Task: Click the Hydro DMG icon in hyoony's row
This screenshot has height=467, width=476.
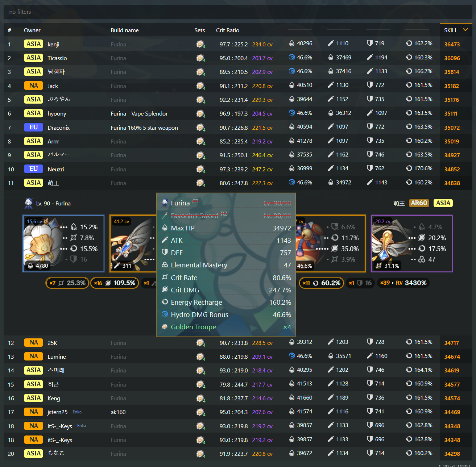Action: point(292,113)
